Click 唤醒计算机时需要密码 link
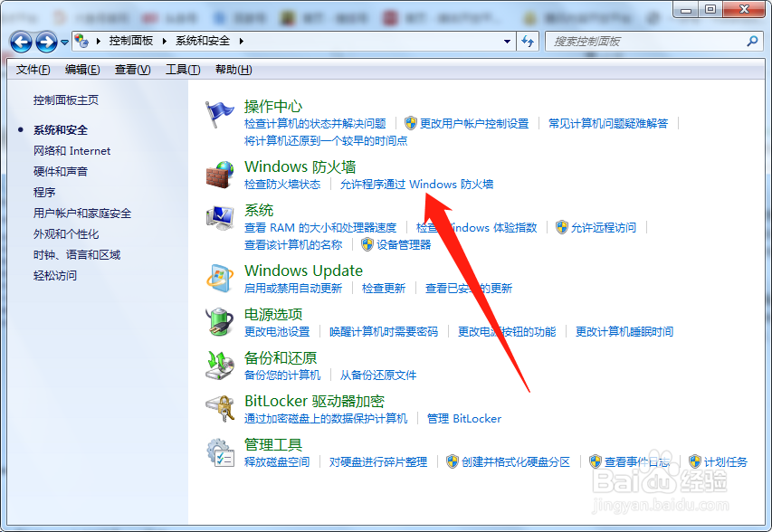The image size is (772, 532). tap(384, 331)
